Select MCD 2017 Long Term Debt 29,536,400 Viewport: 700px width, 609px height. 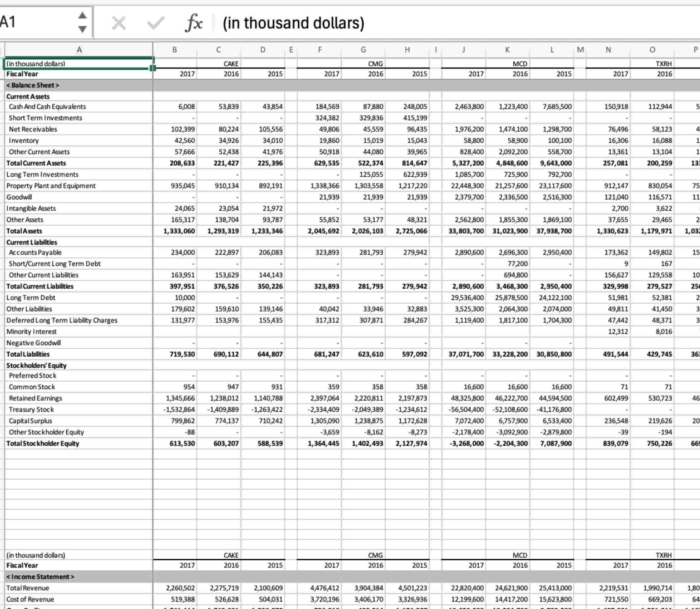[x=464, y=298]
